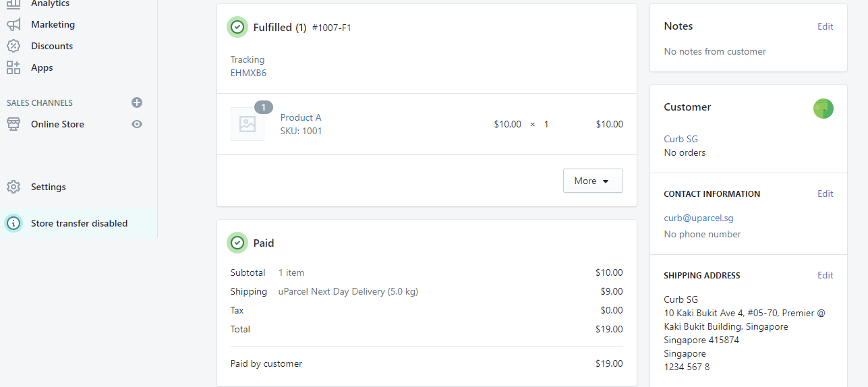Expand the More dropdown button
This screenshot has width=868, height=387.
click(593, 181)
